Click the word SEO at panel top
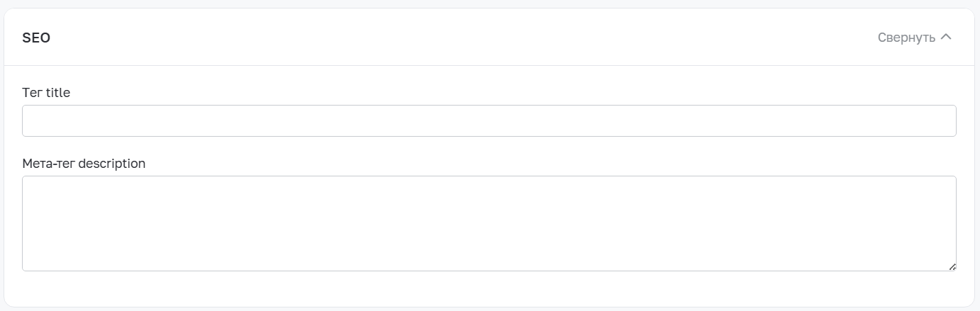The height and width of the screenshot is (311, 980). coord(36,38)
